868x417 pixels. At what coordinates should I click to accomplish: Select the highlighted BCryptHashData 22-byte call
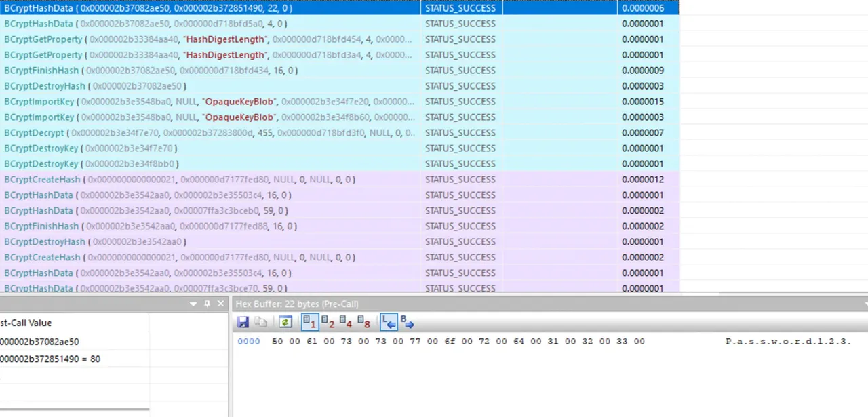340,8
